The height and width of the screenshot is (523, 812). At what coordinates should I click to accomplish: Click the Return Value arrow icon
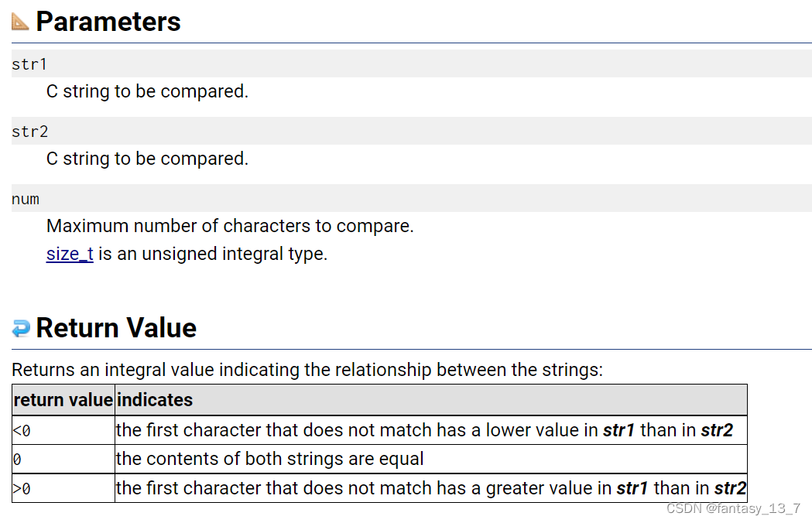coord(21,328)
